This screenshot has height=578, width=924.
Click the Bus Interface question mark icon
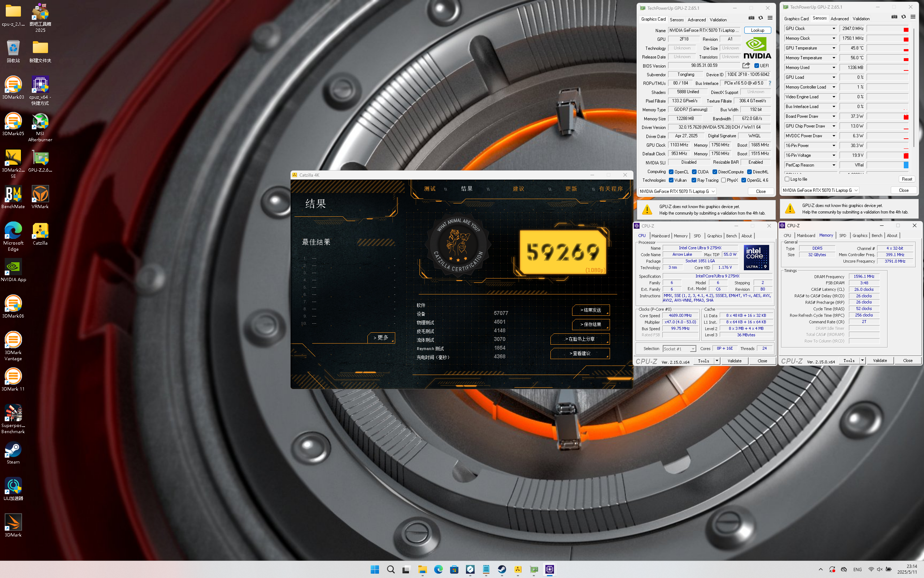pos(770,83)
